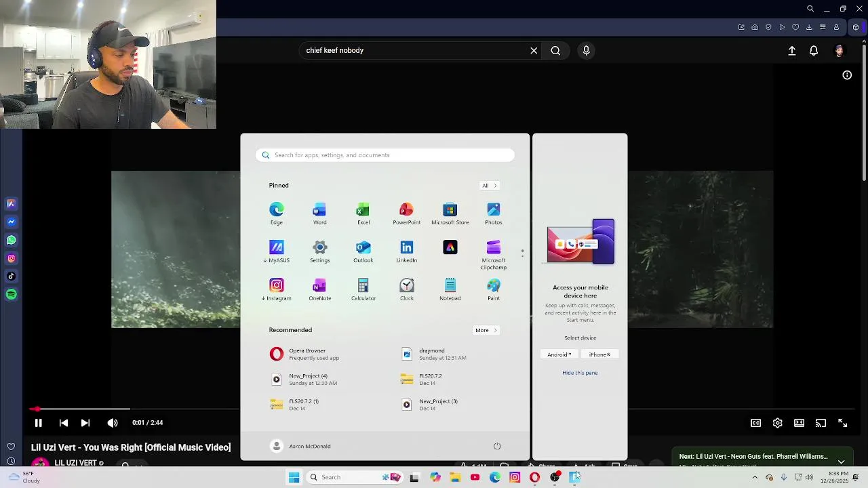Screen dimensions: 868x488
Task: Open Opera snapshot camera icon
Action: [755, 27]
